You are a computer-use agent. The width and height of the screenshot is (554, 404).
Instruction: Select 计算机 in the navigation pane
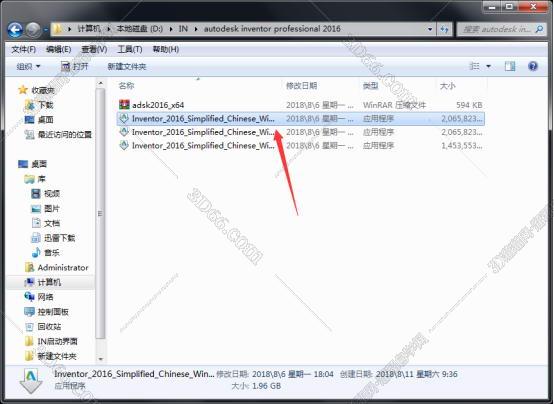pos(49,282)
